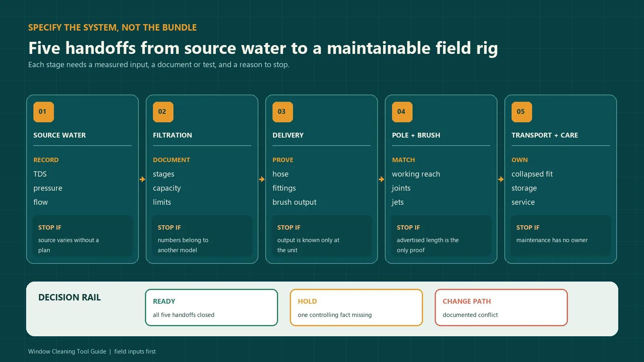This screenshot has height=362, width=644.
Task: Click the brush output item
Action: pos(294,202)
